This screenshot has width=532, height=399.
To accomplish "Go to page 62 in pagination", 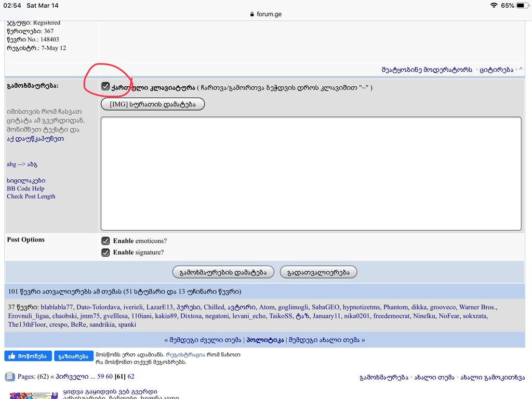I will pos(131,377).
